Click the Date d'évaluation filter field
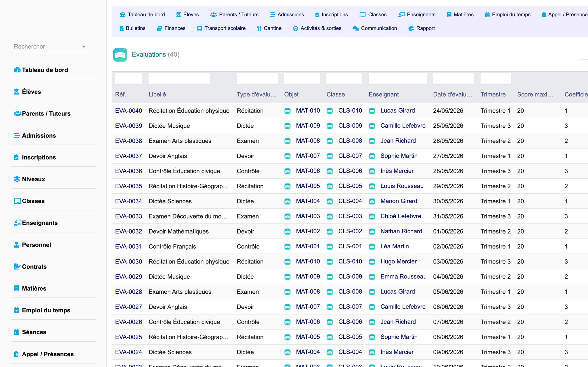 tap(454, 78)
